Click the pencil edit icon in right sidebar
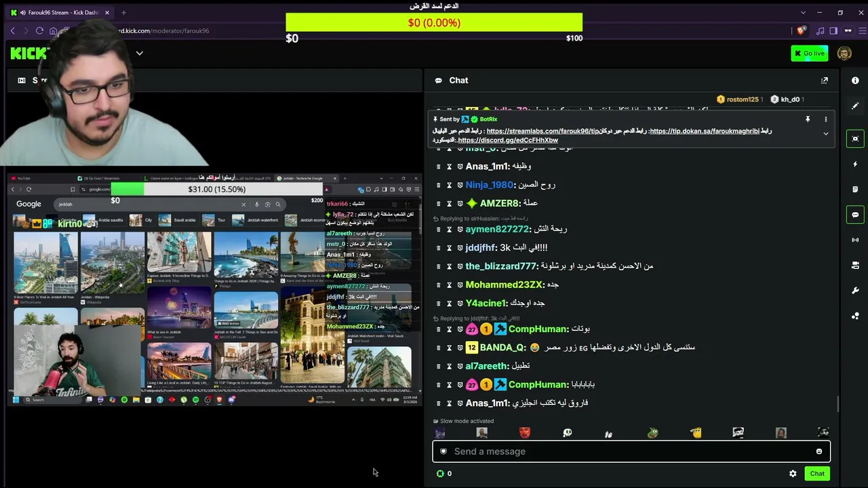 (x=855, y=106)
